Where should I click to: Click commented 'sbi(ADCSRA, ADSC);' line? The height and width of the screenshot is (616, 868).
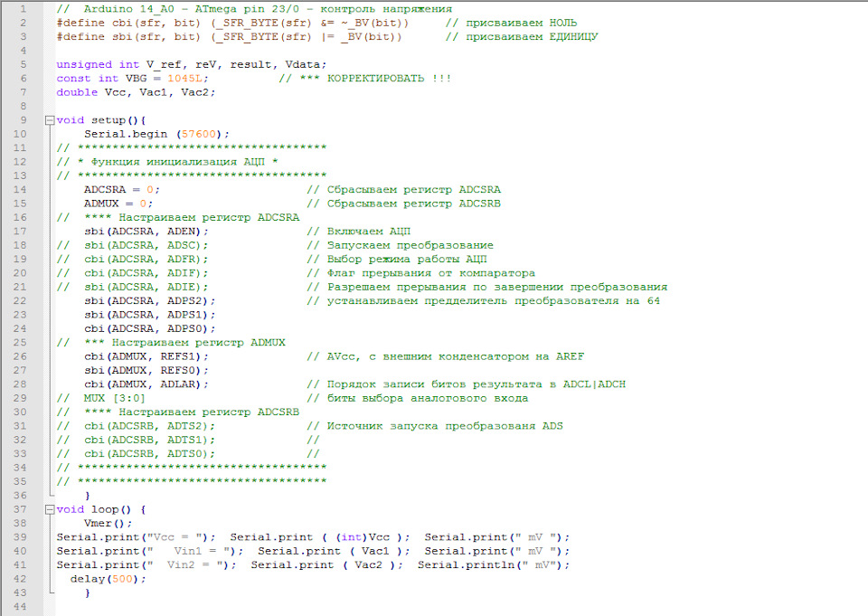coord(132,245)
